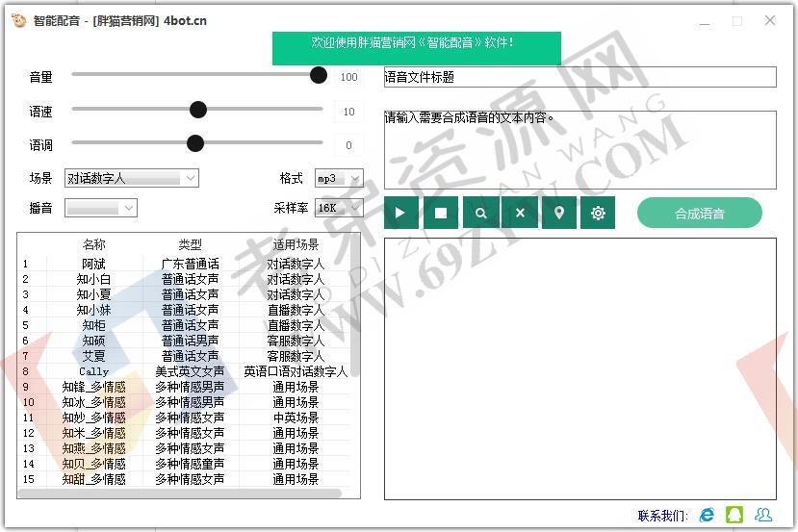Select voice row 知硕

(184, 341)
